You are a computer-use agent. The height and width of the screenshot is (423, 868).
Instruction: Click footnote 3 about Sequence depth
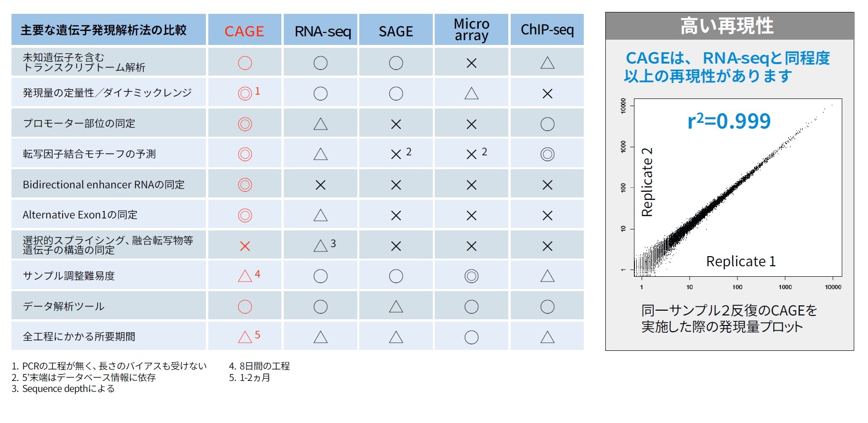pos(63,389)
